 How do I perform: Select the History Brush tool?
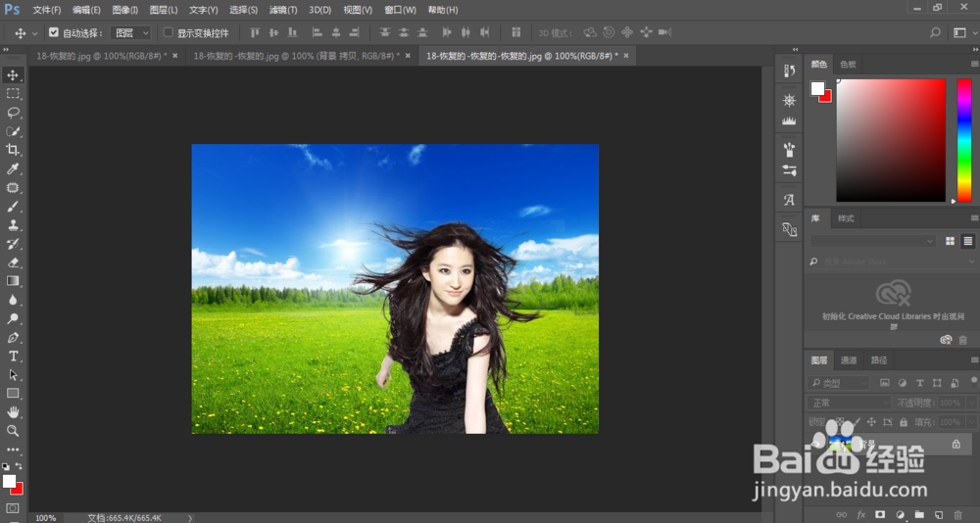[x=13, y=244]
